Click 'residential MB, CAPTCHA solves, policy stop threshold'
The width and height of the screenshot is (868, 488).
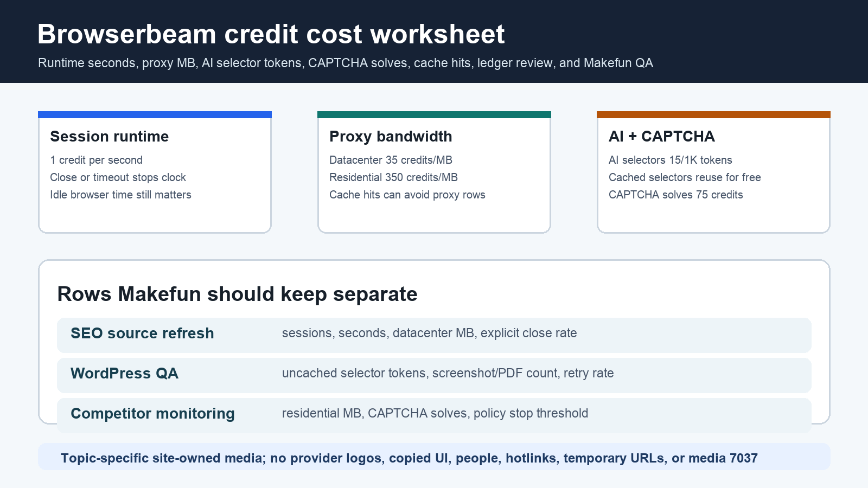point(435,413)
